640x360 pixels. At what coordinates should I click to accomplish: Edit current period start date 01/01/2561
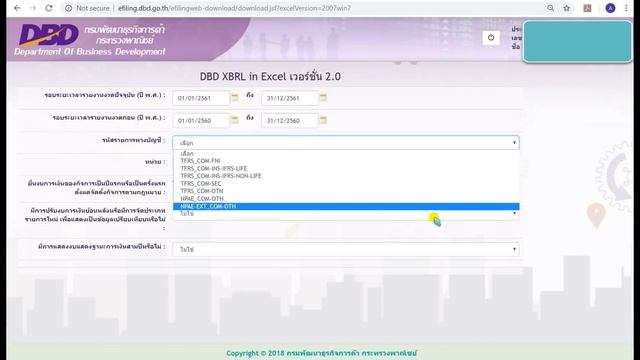pos(201,98)
